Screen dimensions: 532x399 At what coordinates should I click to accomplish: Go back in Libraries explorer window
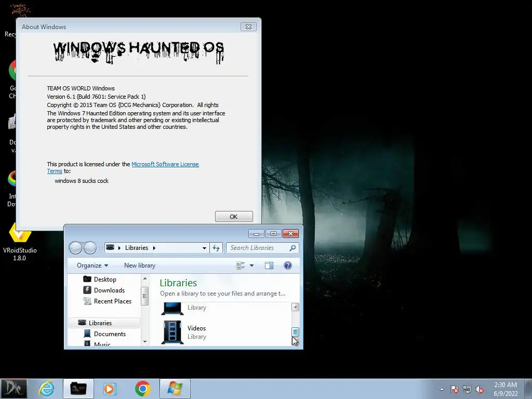(x=75, y=248)
